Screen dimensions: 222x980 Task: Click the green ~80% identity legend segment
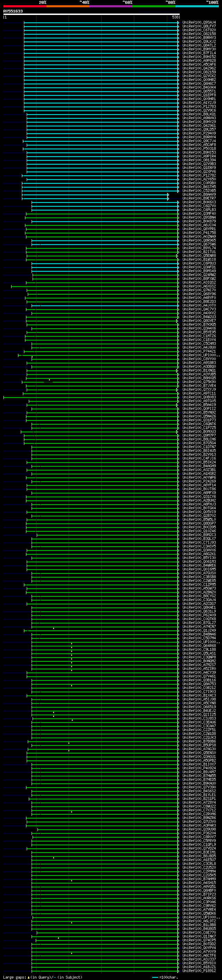[154, 6]
